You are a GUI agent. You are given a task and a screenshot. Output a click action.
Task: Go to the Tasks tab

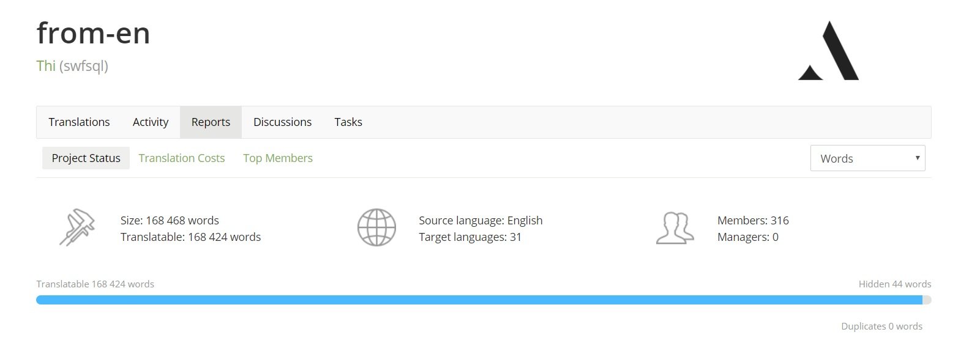point(348,122)
